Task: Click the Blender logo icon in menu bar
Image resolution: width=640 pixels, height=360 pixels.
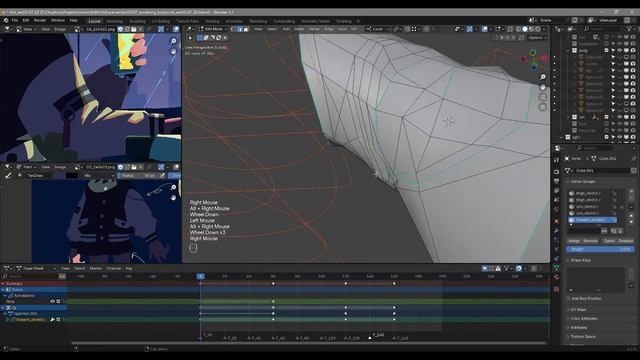Action: [6, 20]
